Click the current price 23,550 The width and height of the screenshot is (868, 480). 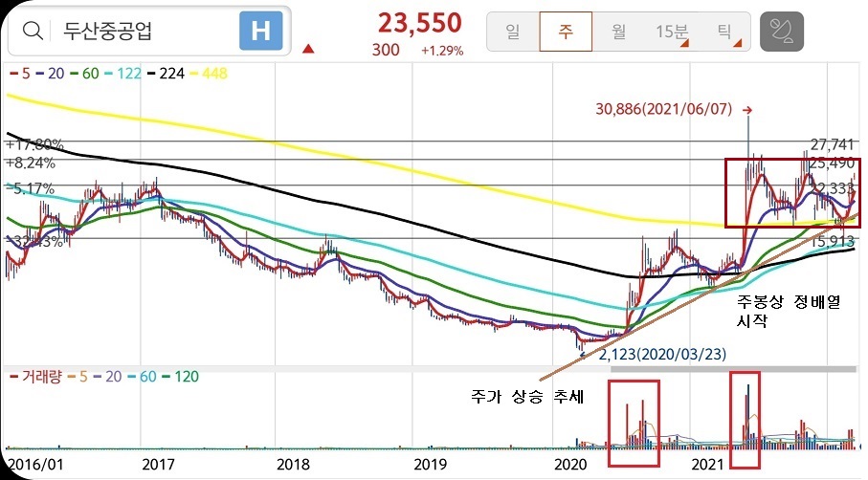(x=419, y=23)
